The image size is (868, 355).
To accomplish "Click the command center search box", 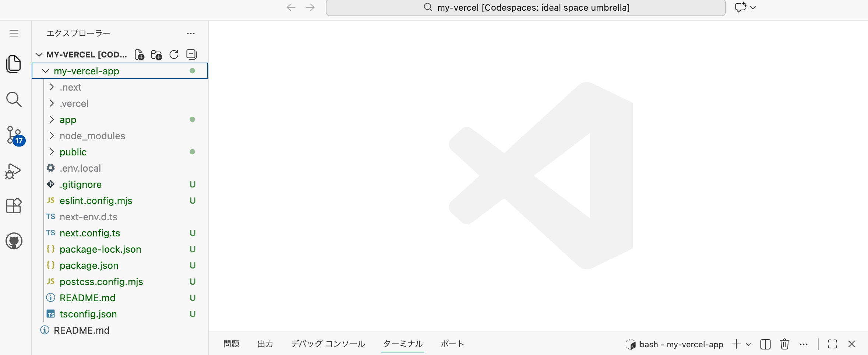I will [525, 8].
